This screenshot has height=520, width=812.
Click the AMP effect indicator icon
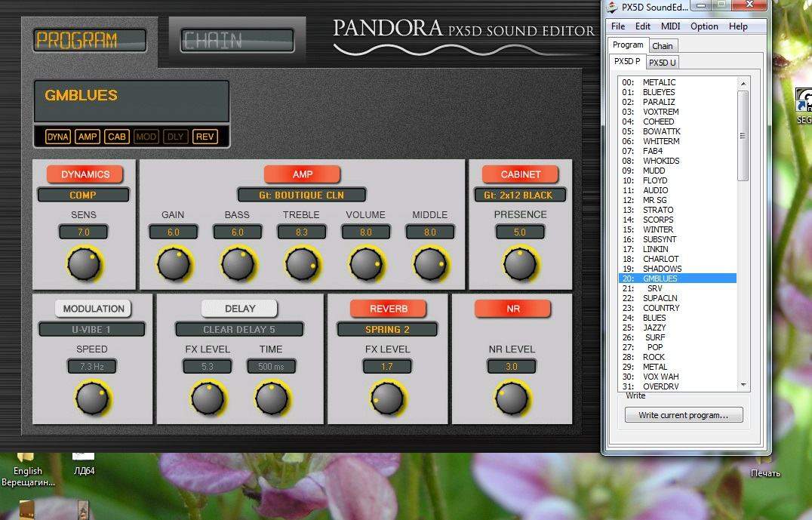click(88, 137)
